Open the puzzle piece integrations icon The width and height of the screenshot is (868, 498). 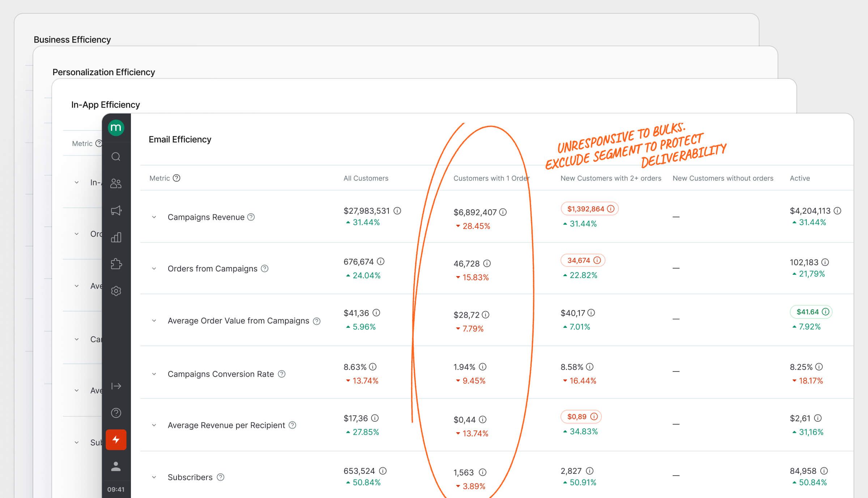pos(116,264)
